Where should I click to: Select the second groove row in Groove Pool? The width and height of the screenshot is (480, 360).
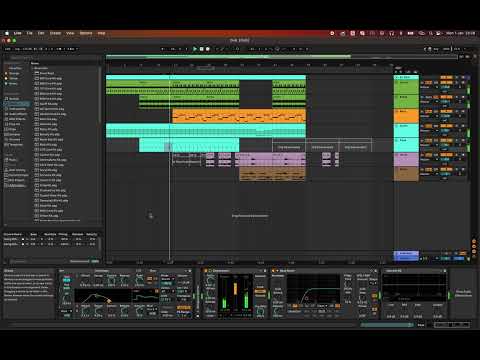click(51, 244)
